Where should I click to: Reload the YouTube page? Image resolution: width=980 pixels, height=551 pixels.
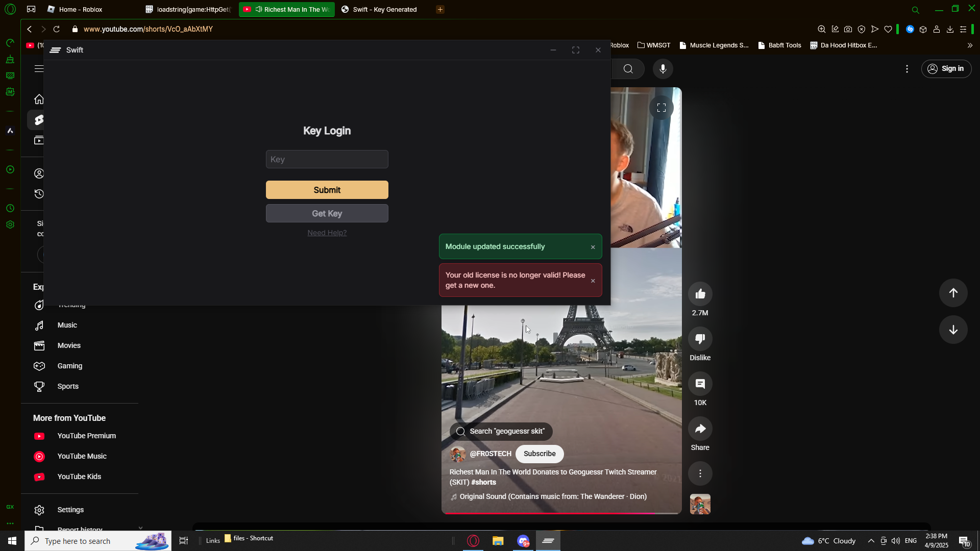57,29
